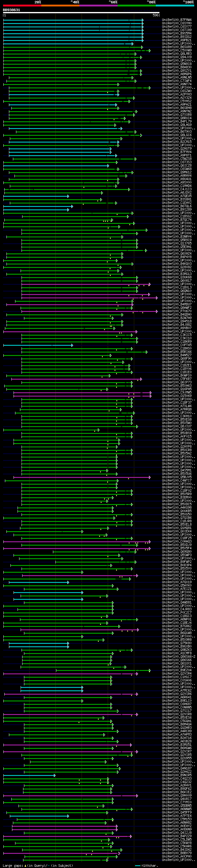This screenshot has width=197, height=868.
Task: Click the green ~80% identity legend bar
Action: coord(137,6)
